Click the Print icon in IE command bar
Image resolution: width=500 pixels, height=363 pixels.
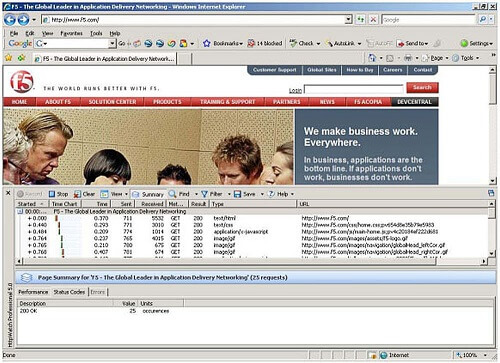coord(408,58)
